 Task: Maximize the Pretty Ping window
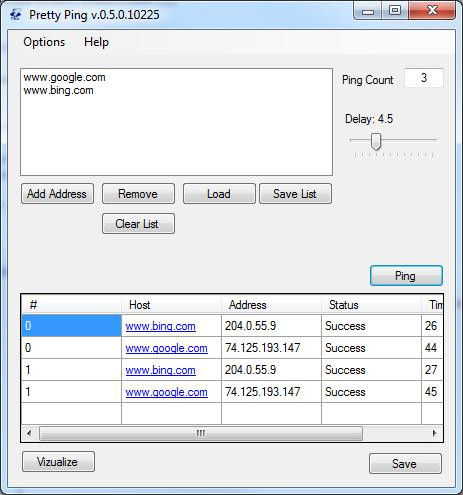coord(395,11)
